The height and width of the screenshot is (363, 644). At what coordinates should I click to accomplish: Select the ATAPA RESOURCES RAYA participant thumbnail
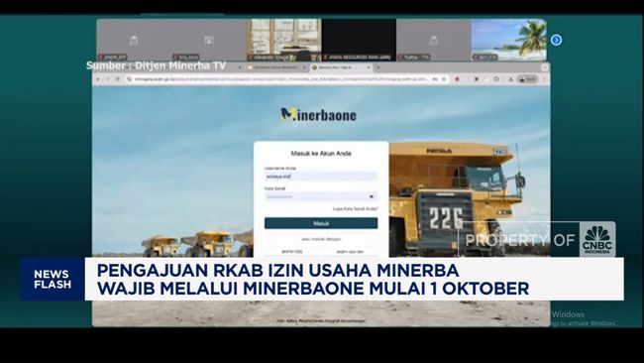point(359,40)
